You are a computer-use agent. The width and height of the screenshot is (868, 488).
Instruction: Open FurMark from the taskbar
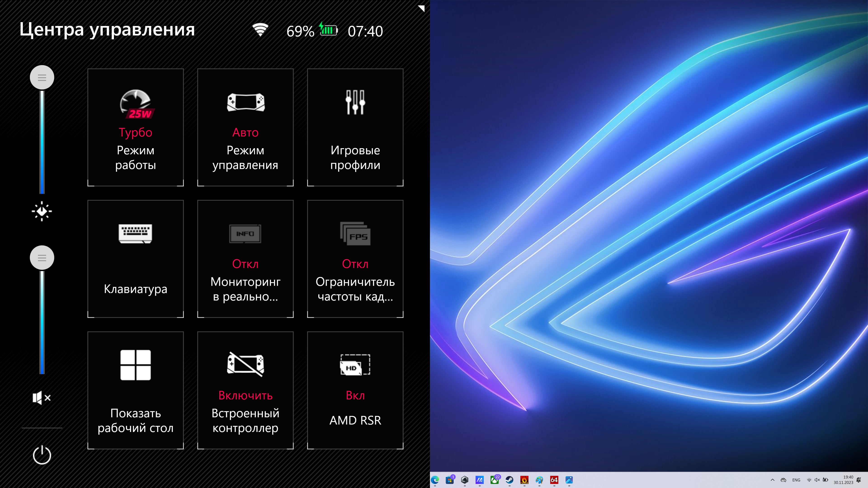click(524, 480)
